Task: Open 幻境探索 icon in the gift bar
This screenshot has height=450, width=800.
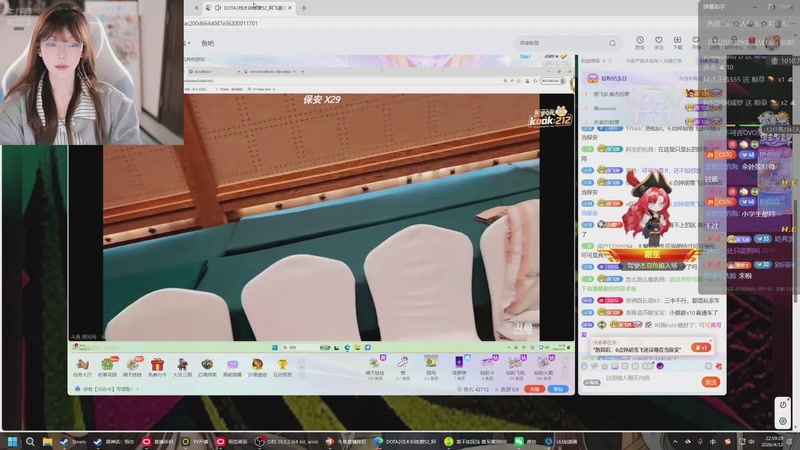Action: pos(207,367)
